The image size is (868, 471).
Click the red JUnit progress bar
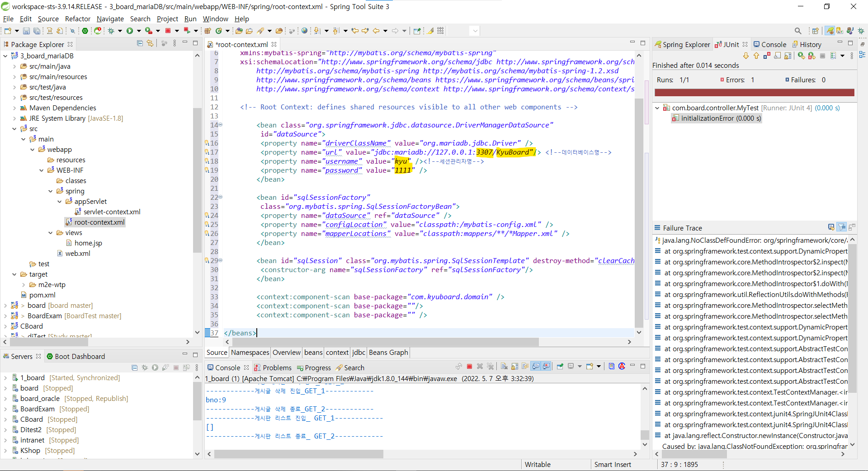[755, 92]
